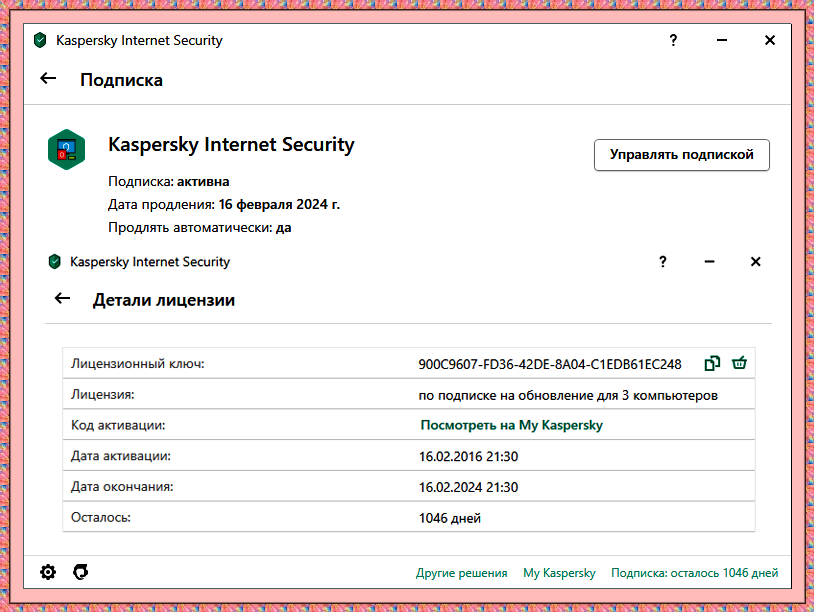Go back using the arrow beside Детали лицензии
This screenshot has width=814, height=612.
pyautogui.click(x=62, y=298)
